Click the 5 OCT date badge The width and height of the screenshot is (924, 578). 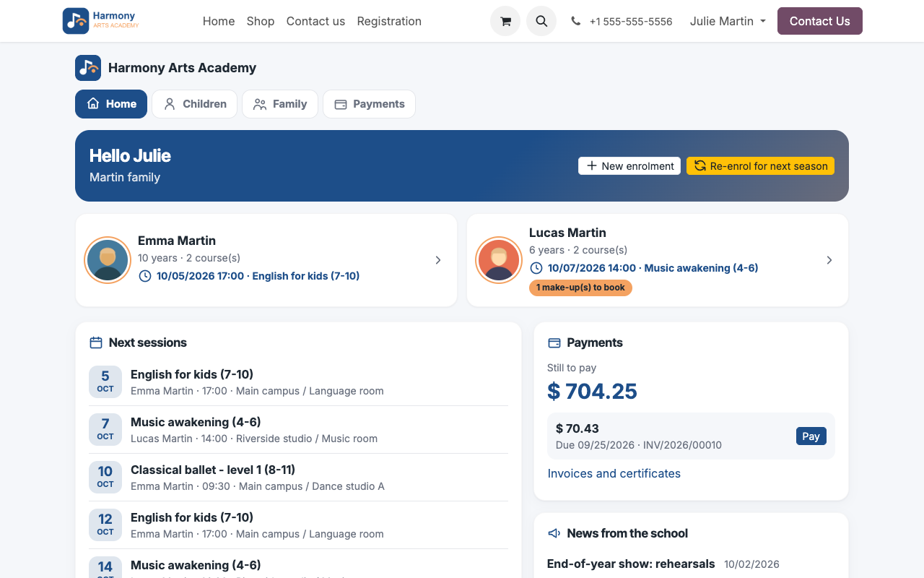(105, 381)
